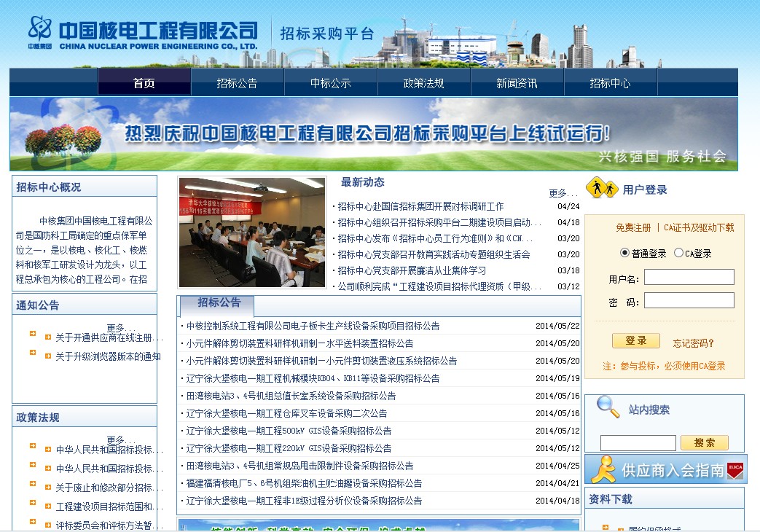760x532 pixels.
Task: Open 辽宁徐大堡核电一期工程500kV GIS设备采购招标公告
Action: coord(289,431)
